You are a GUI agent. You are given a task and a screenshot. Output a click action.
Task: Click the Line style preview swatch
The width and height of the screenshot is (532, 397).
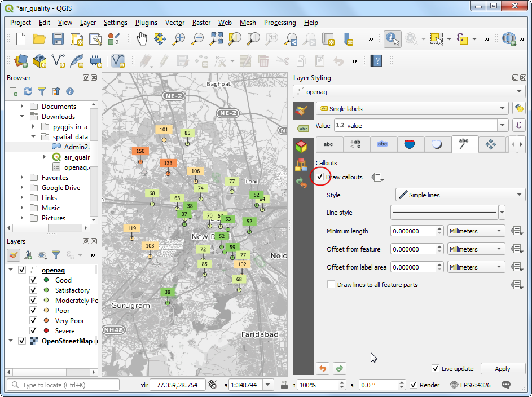click(x=444, y=213)
